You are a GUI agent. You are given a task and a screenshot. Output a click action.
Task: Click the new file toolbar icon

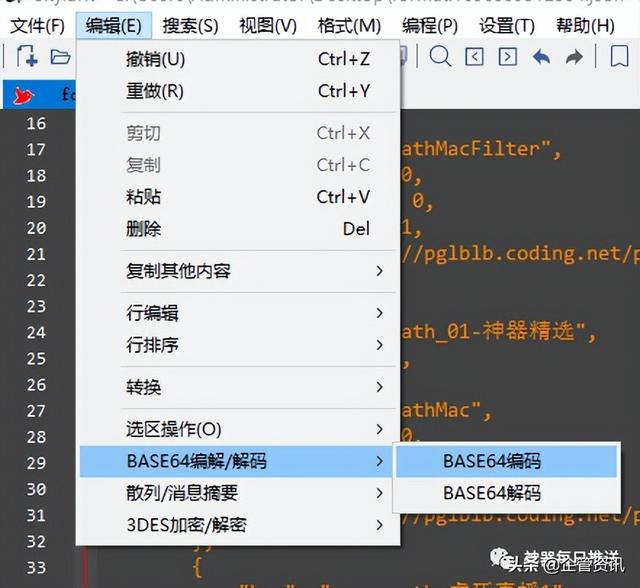click(26, 57)
